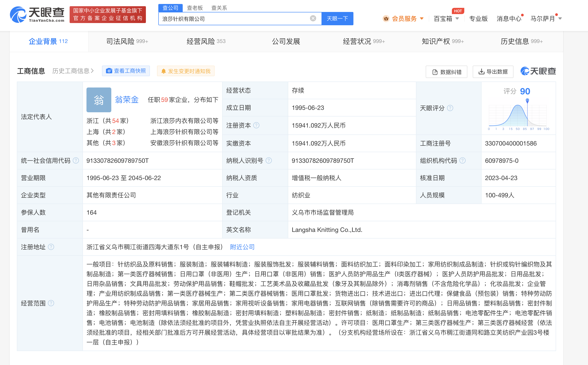Click the help icon next to 注册地址

[51, 247]
